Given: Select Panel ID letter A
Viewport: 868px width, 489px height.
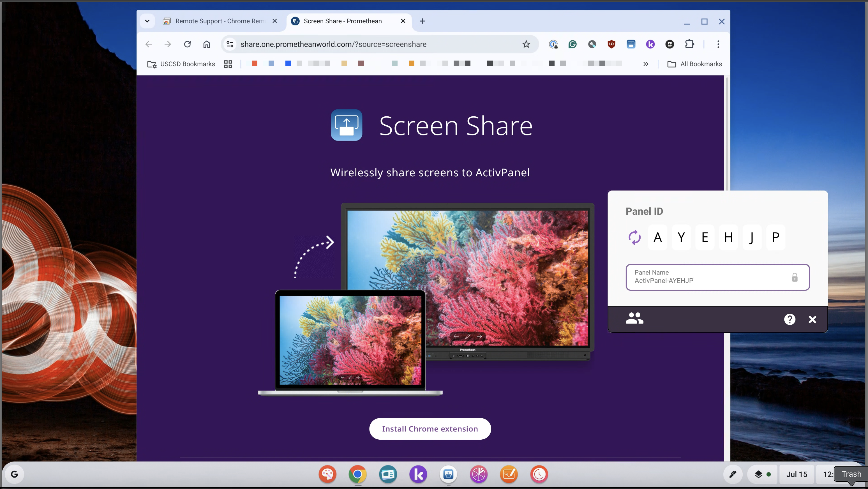Looking at the screenshot, I should (x=657, y=237).
